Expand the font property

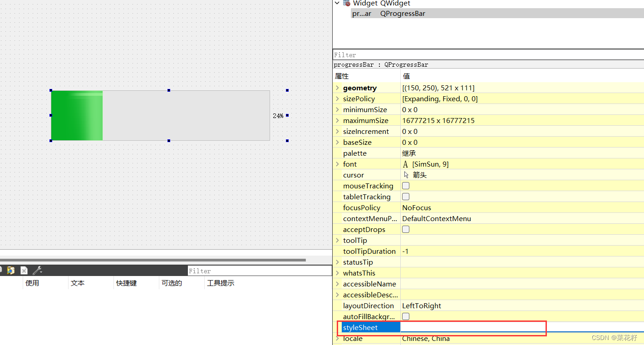click(337, 164)
